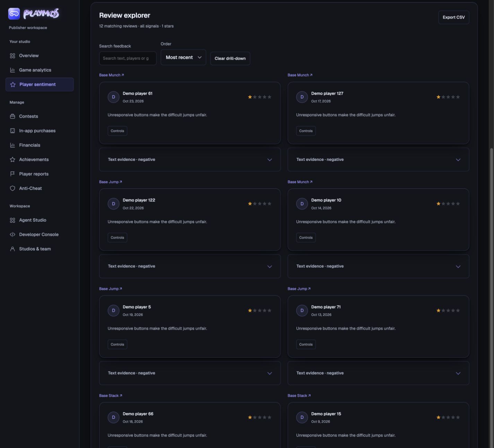Click the star rating on Demo player 127's review
Viewport: 494px width, 448px height.
click(448, 97)
